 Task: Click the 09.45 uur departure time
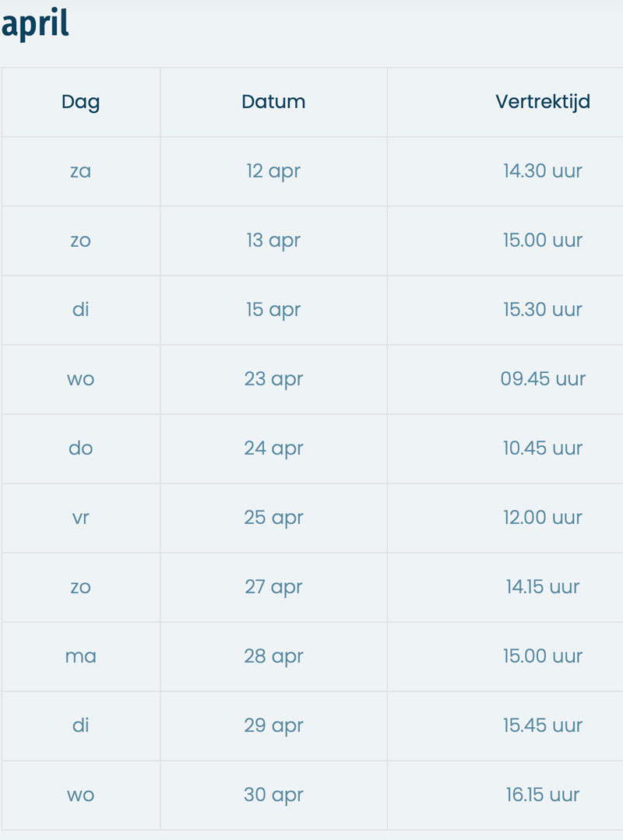[x=543, y=379]
